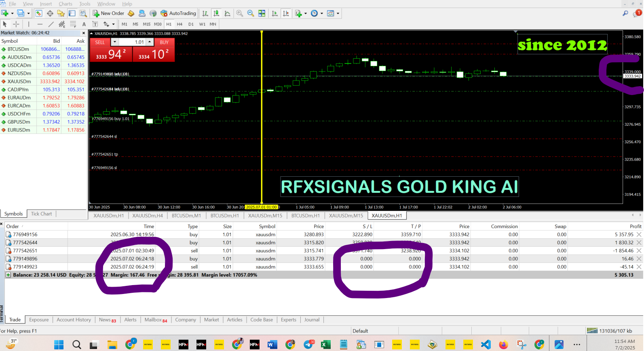Switch chart to candlesticks mode
The height and width of the screenshot is (351, 644).
coord(216,13)
